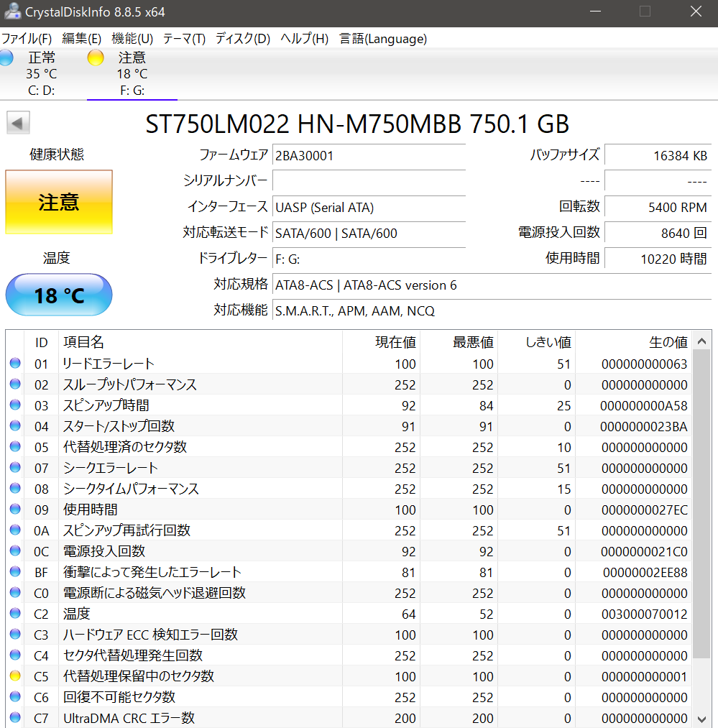Click the status dot for attribute C7 UltraDMA CRC エラー数
This screenshot has width=718, height=728.
point(15,717)
